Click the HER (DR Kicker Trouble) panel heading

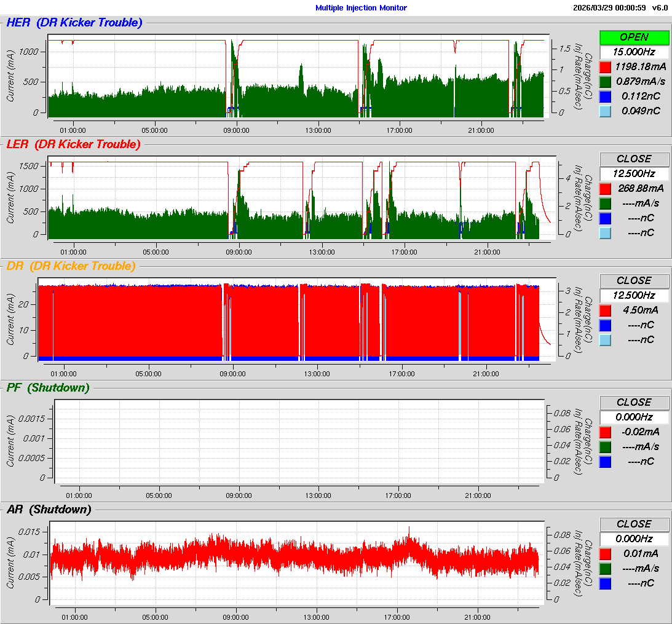74,23
